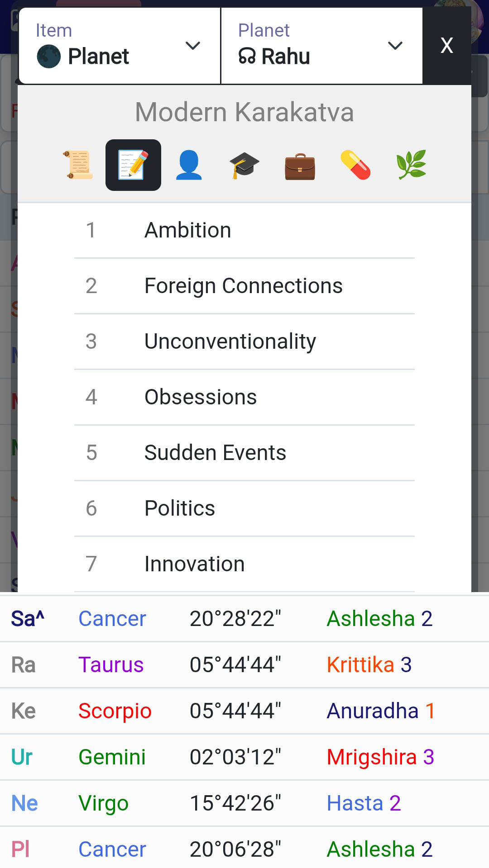Select the Foreign Connections entry

tap(244, 286)
